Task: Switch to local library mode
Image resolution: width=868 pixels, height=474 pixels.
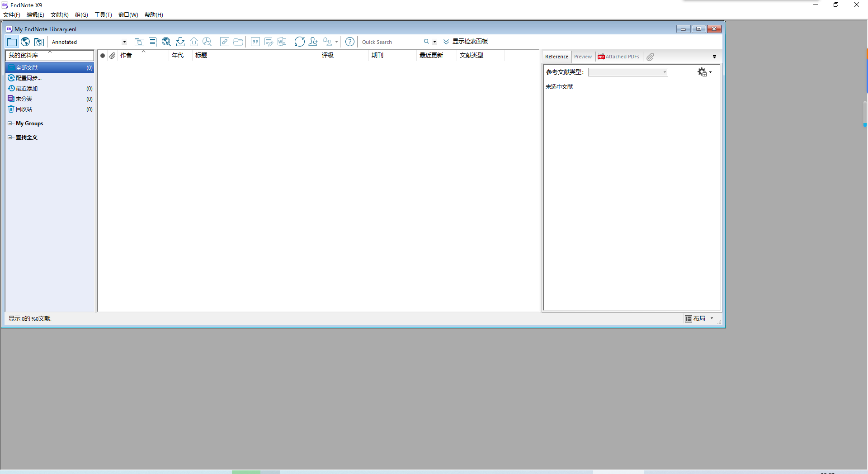Action: click(x=12, y=42)
